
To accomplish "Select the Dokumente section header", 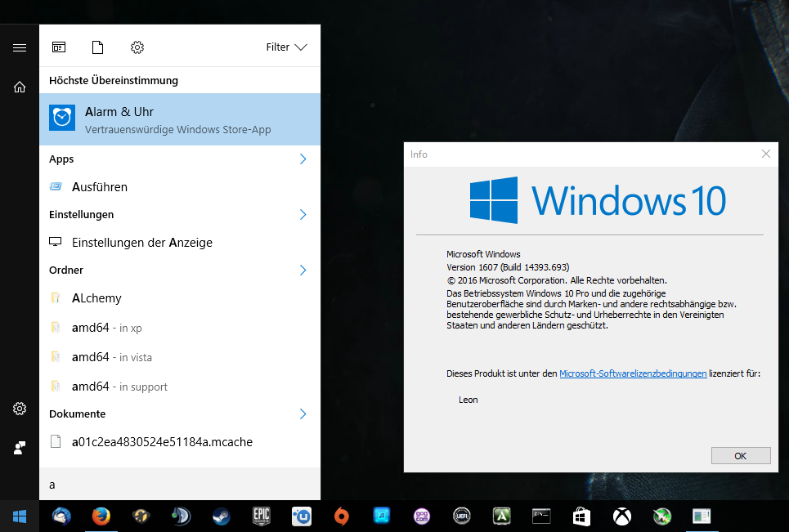I will [x=78, y=414].
